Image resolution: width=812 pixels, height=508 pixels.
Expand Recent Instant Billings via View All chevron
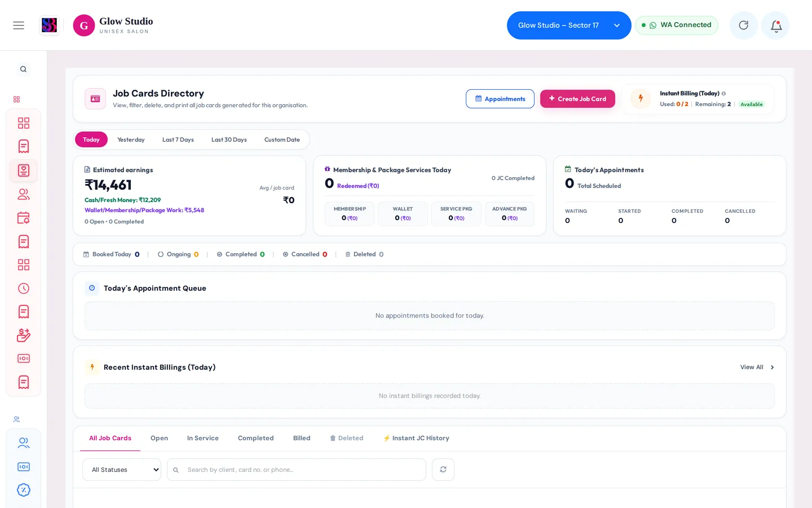(x=772, y=367)
